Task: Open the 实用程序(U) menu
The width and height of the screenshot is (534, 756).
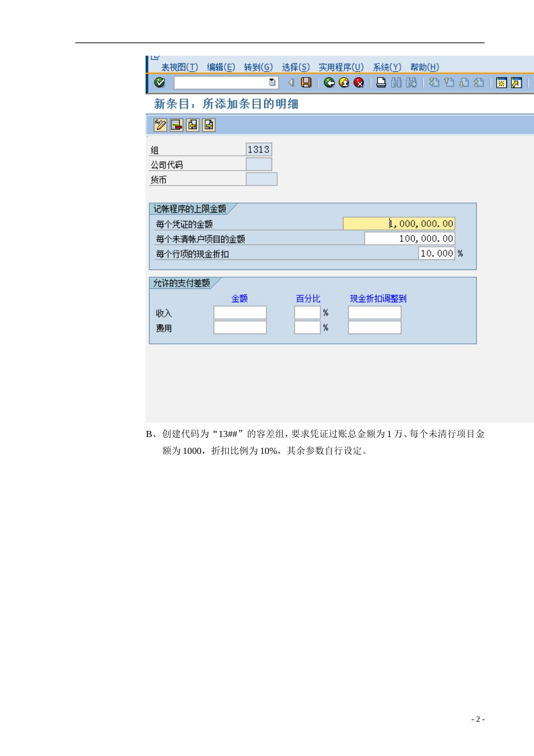Action: [x=341, y=67]
